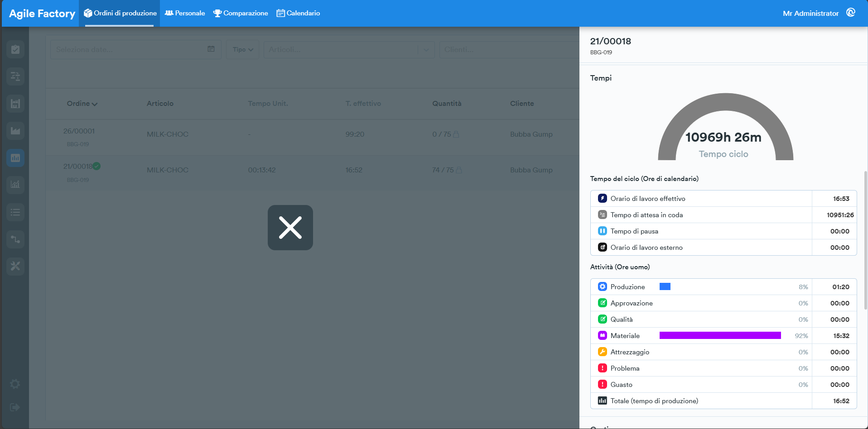Click the Attrezzaggio wrench icon

click(603, 352)
